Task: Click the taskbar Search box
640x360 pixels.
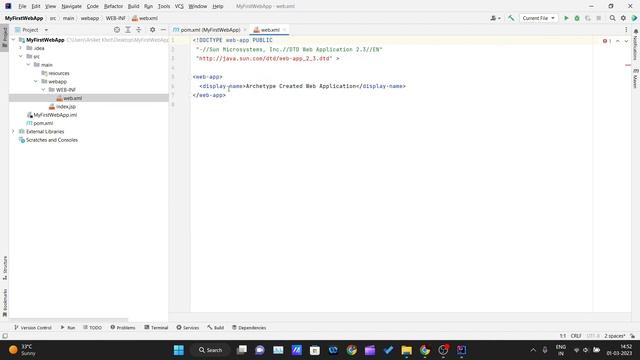Action: click(211, 350)
